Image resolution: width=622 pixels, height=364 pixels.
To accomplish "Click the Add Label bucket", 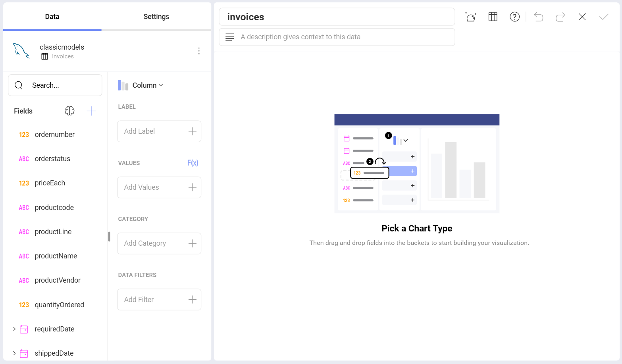I will click(x=159, y=131).
